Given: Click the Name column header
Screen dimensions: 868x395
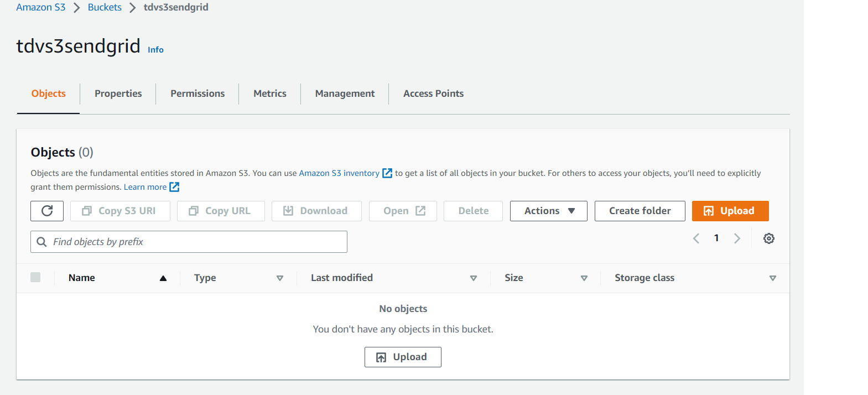Looking at the screenshot, I should [82, 278].
